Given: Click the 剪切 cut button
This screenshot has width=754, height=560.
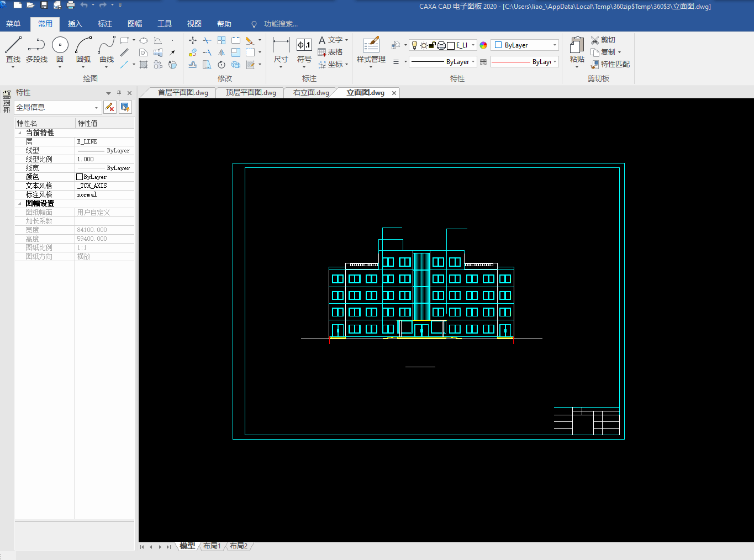Looking at the screenshot, I should click(x=603, y=40).
